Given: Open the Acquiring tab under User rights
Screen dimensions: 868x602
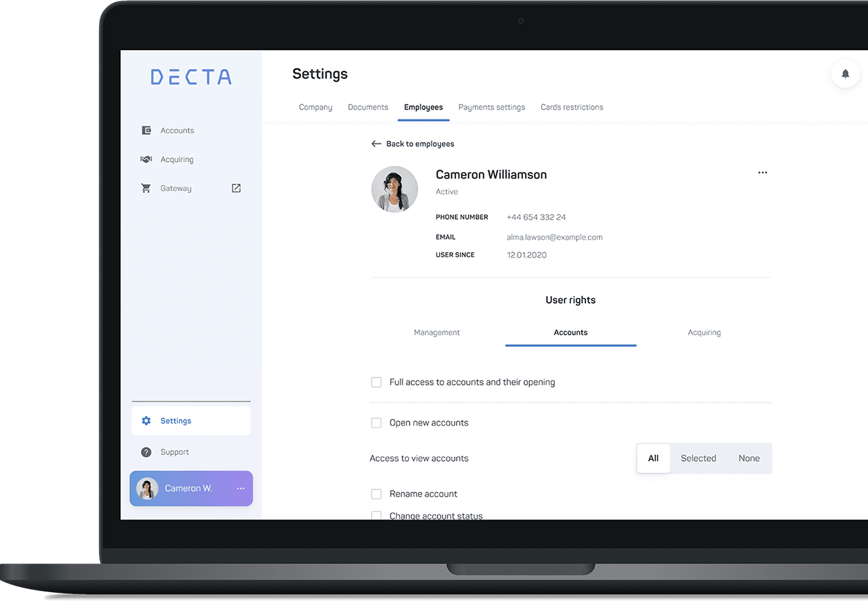Looking at the screenshot, I should (704, 332).
